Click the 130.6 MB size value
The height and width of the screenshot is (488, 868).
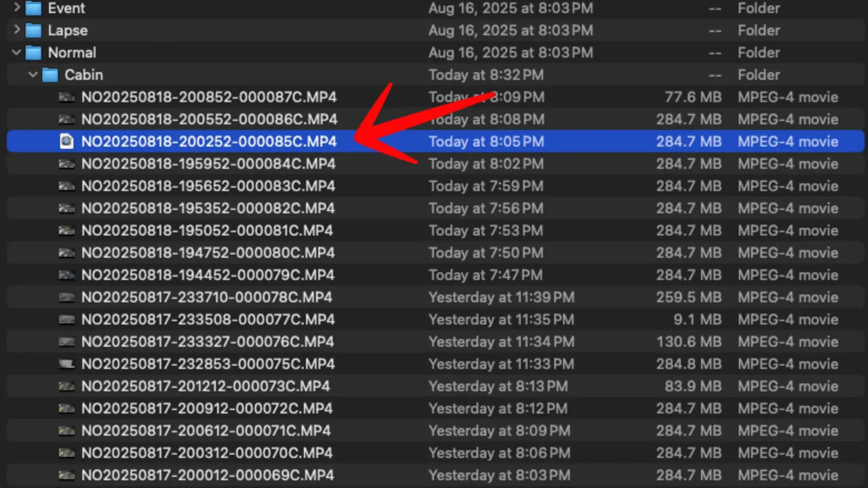689,342
